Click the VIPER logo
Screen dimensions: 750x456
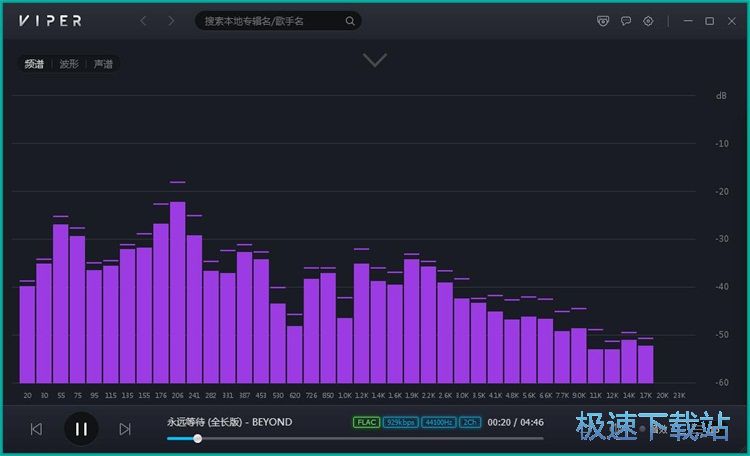click(50, 21)
